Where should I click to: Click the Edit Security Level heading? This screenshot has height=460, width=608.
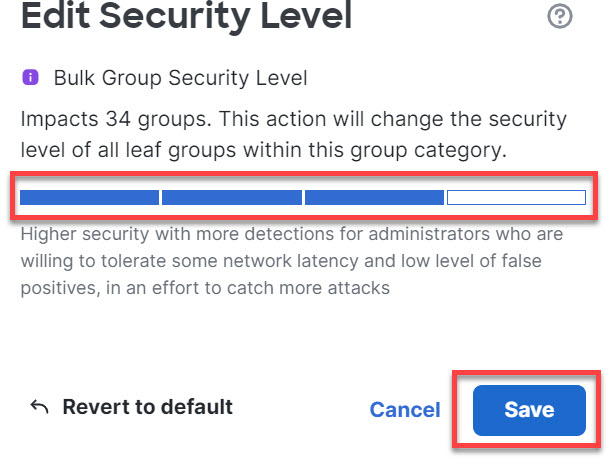[186, 16]
